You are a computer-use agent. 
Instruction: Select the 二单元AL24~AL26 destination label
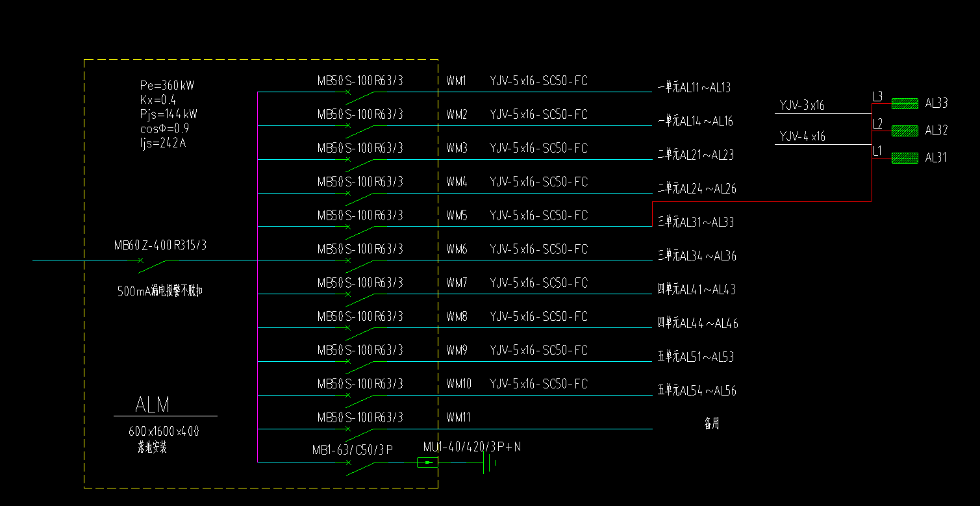(697, 189)
